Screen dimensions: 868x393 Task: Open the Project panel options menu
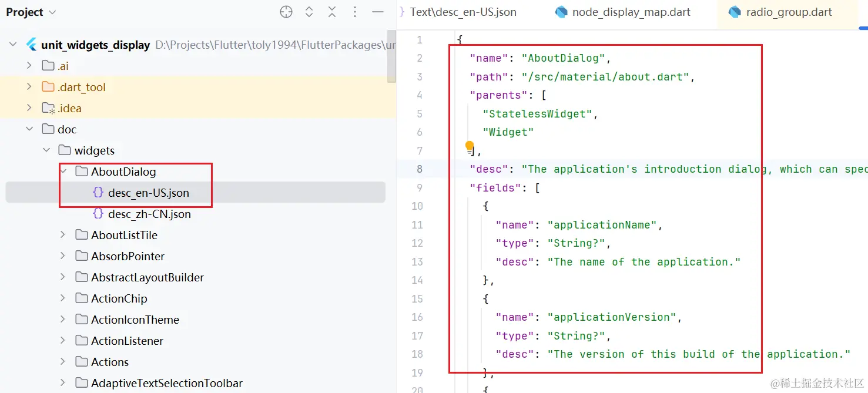coord(355,12)
